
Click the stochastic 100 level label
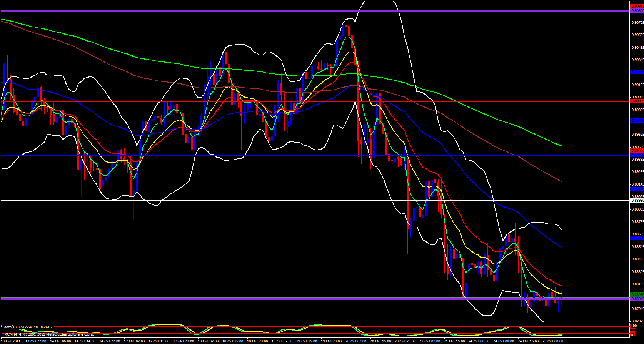[x=634, y=326]
